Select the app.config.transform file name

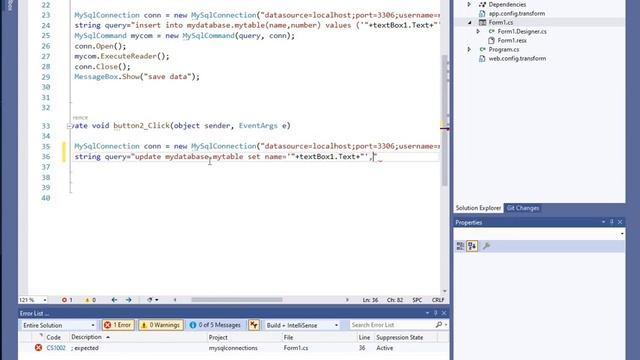[x=517, y=13]
